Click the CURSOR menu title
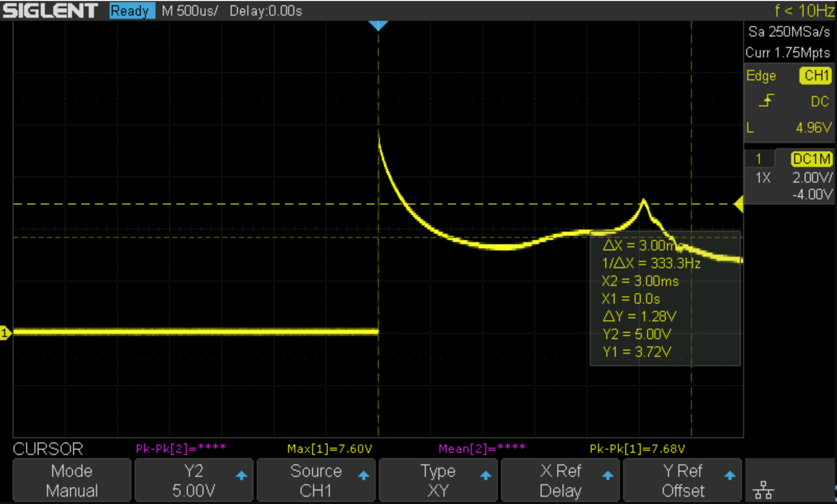This screenshot has height=504, width=837. click(48, 449)
